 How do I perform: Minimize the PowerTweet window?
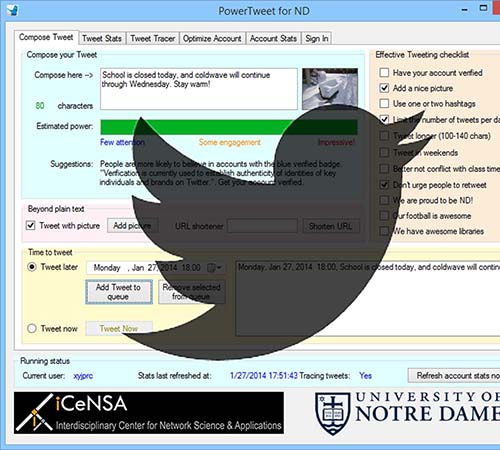tap(464, 10)
